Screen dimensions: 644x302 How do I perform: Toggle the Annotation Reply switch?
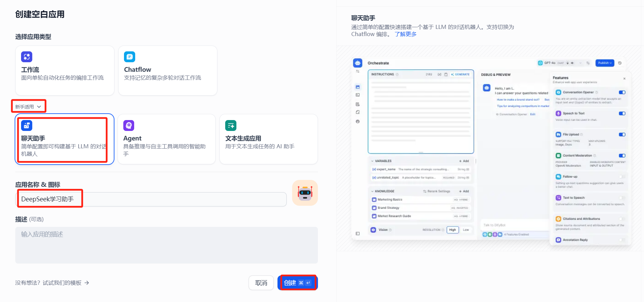(622, 240)
